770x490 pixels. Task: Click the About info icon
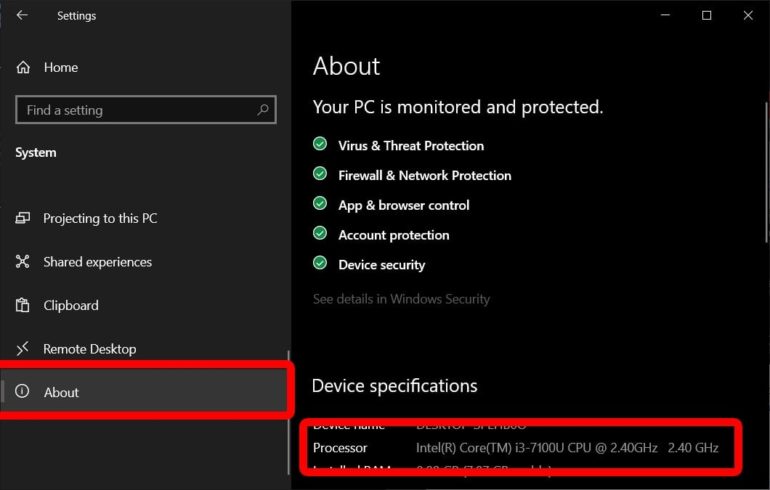23,392
